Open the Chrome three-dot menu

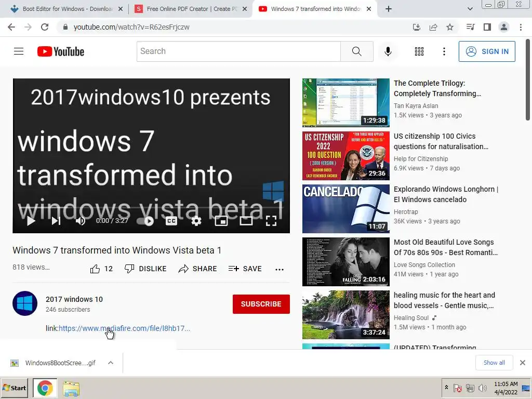click(x=521, y=27)
